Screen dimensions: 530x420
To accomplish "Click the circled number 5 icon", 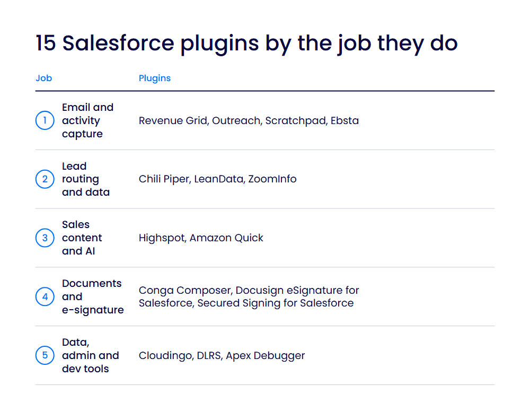I will point(45,355).
